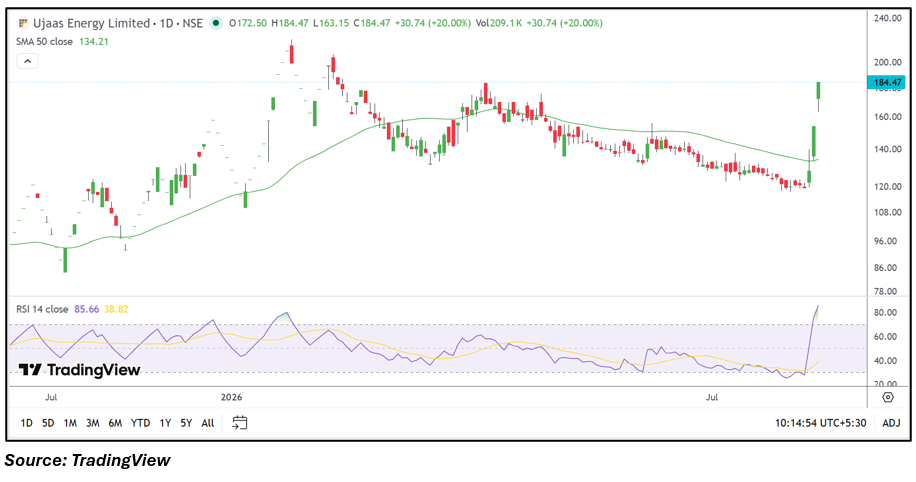This screenshot has width=916, height=482.
Task: Select the RSI 14 close indicator label
Action: (42, 309)
